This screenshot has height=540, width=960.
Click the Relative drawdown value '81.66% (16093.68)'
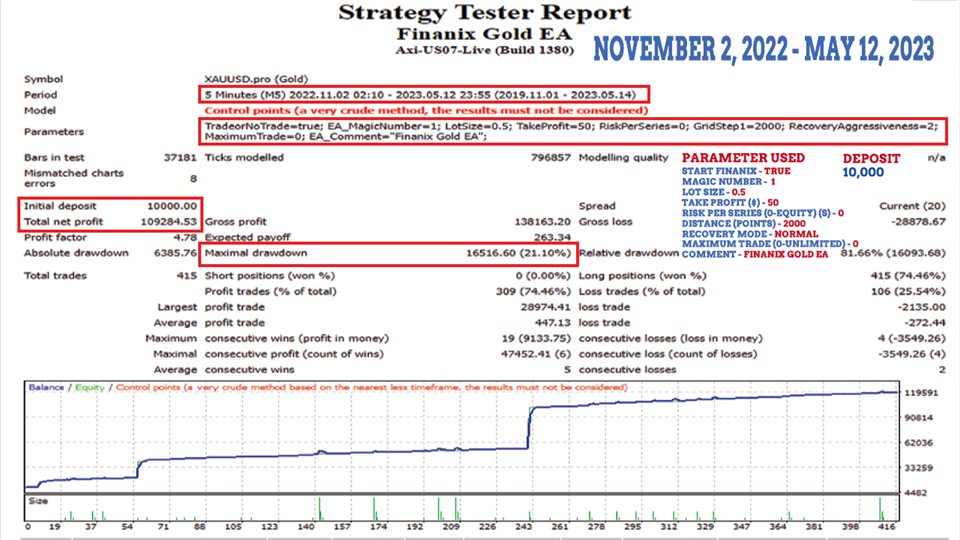893,253
